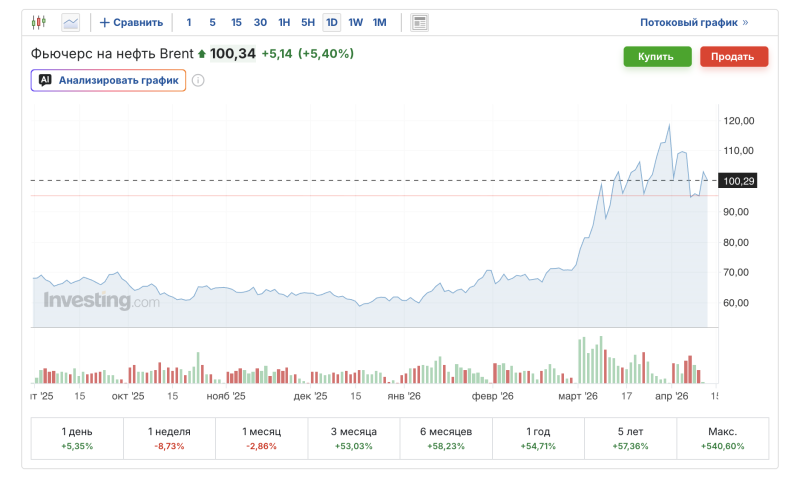Click the 100,29 current price label
This screenshot has height=490, width=800.
(x=738, y=181)
